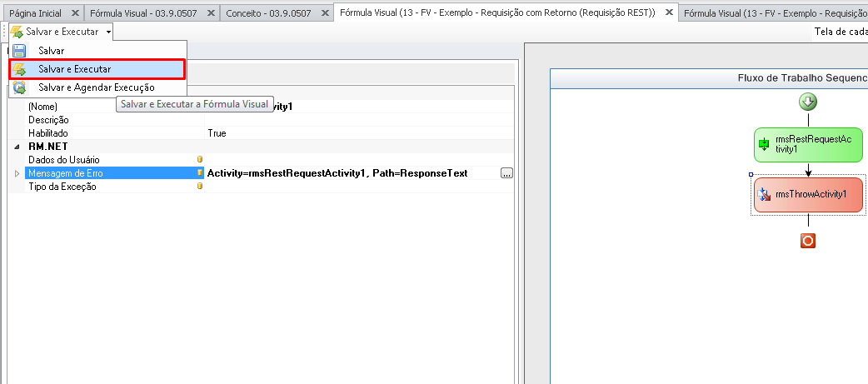Open the rightmost cut-off Fórmula Visual tab
Screen dimensions: 868x384
point(775,12)
